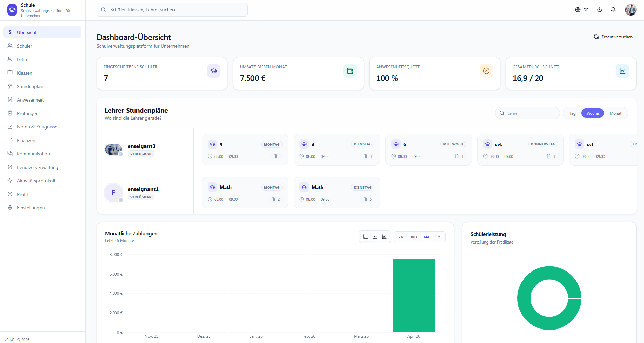Click the Erneut versuchen button

tap(613, 37)
